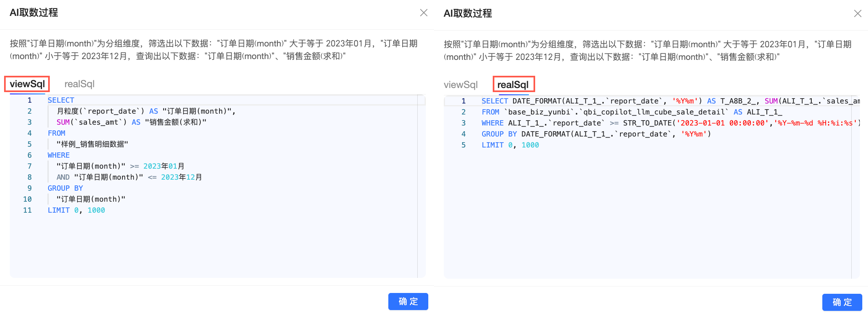Click FROM `base_biz_yunbi` line in realSql
Screen dimensions: 868x317
[x=632, y=112]
